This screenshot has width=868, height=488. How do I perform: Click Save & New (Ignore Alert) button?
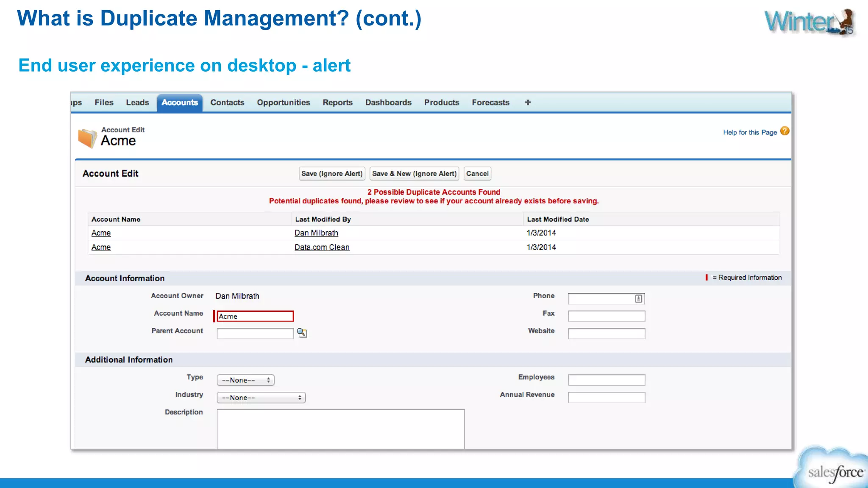[415, 174]
